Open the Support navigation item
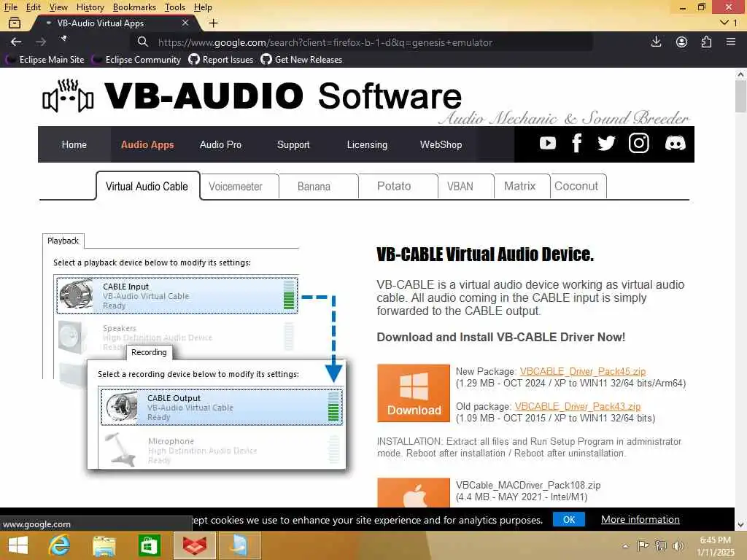 coord(293,144)
